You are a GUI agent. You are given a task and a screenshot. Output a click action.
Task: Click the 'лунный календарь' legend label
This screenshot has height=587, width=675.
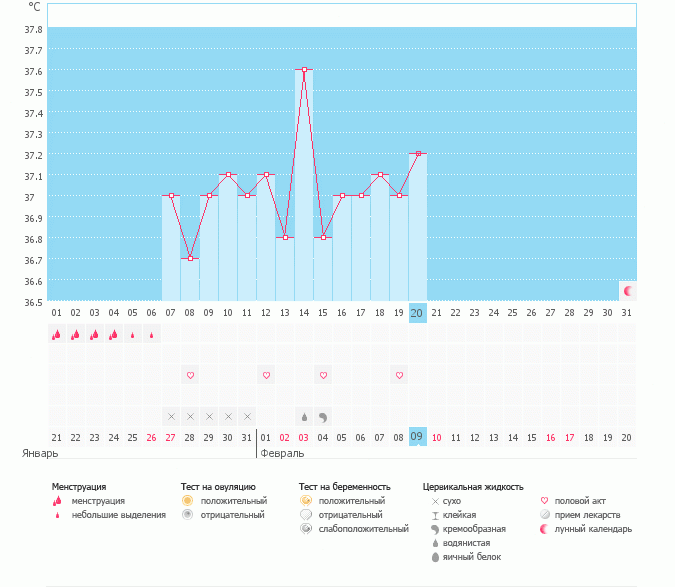click(594, 528)
